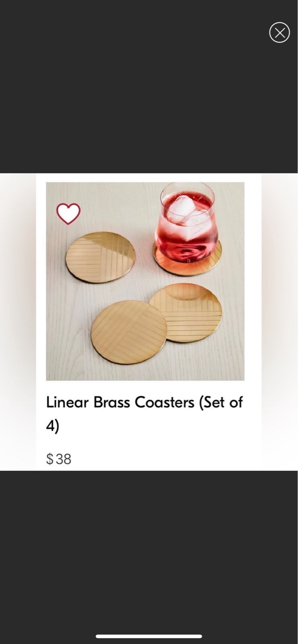
Task: Select the front brass coaster with diagonal lines
Action: (x=129, y=332)
